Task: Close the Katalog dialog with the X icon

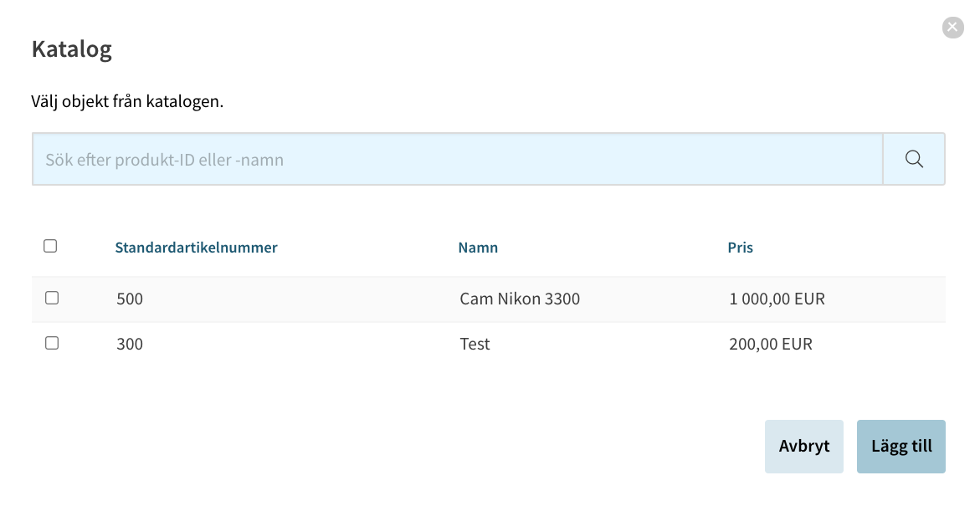Action: pos(952,27)
